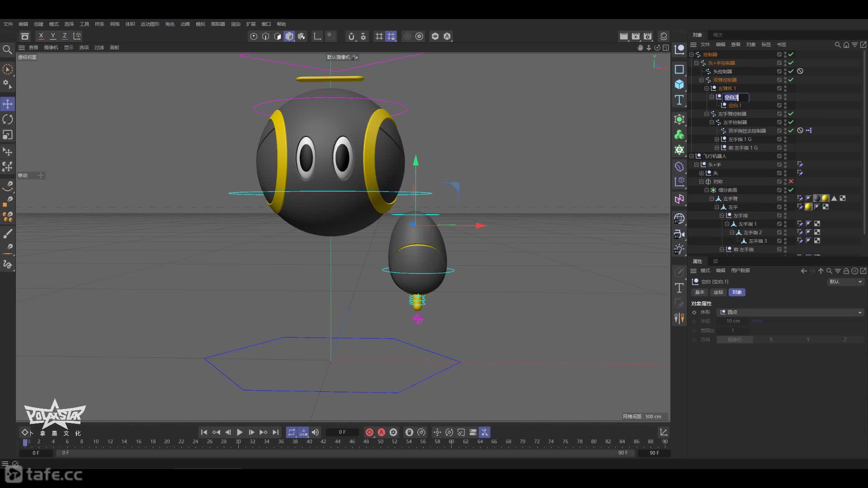Click the render view clapperboard icon
This screenshot has height=488, width=868.
click(x=624, y=36)
